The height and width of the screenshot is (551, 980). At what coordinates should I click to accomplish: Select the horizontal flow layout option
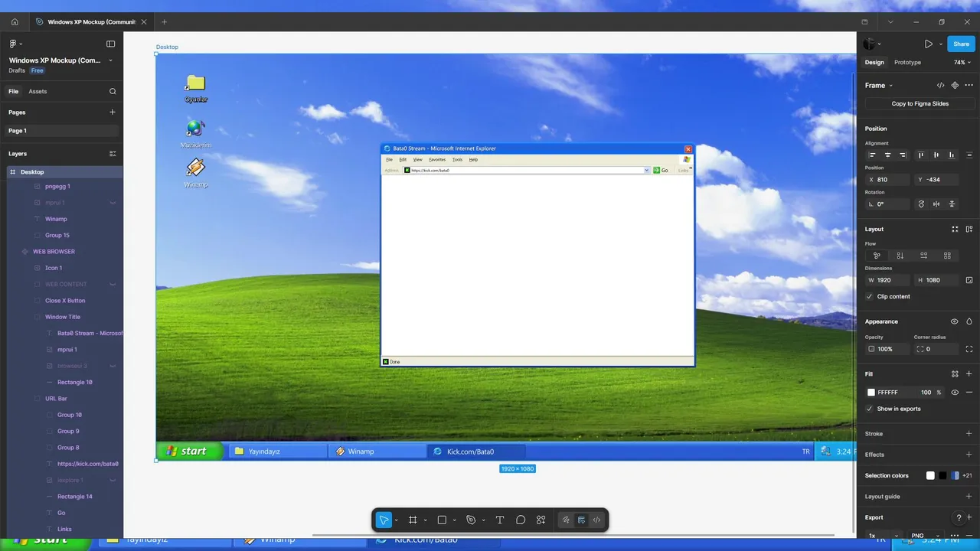(924, 256)
